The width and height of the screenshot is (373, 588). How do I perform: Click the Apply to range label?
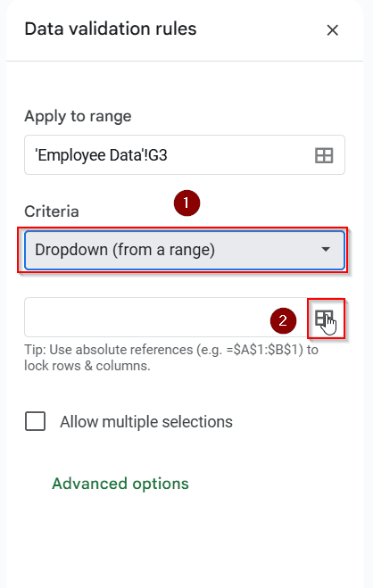point(78,116)
